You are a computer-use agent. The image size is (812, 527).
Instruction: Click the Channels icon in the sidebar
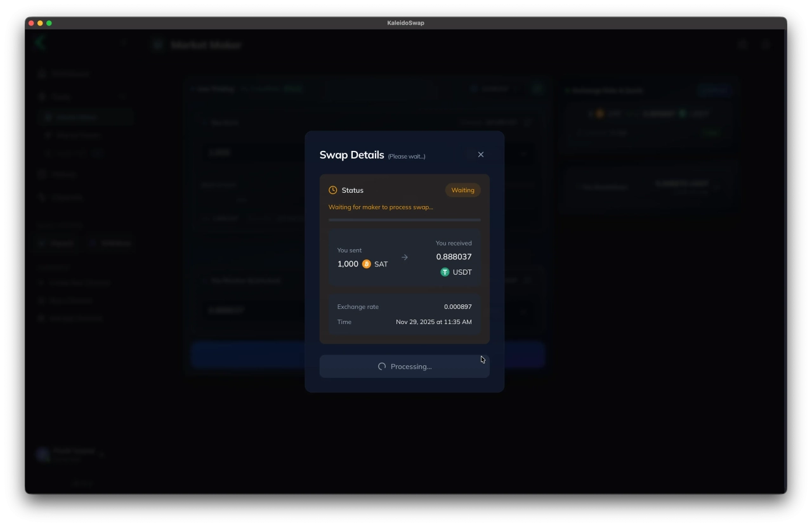click(x=42, y=197)
